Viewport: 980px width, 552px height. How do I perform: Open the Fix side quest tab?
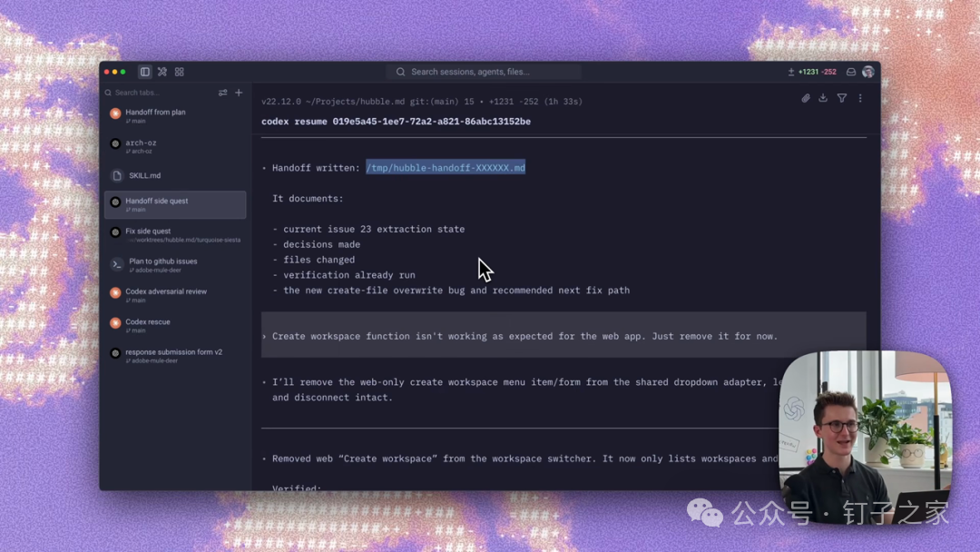[x=175, y=235]
